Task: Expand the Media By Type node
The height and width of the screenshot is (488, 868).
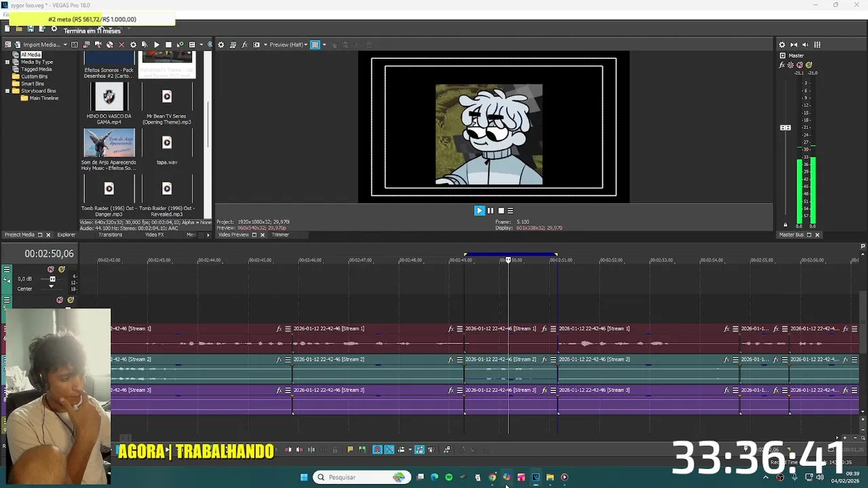Action: tap(7, 62)
